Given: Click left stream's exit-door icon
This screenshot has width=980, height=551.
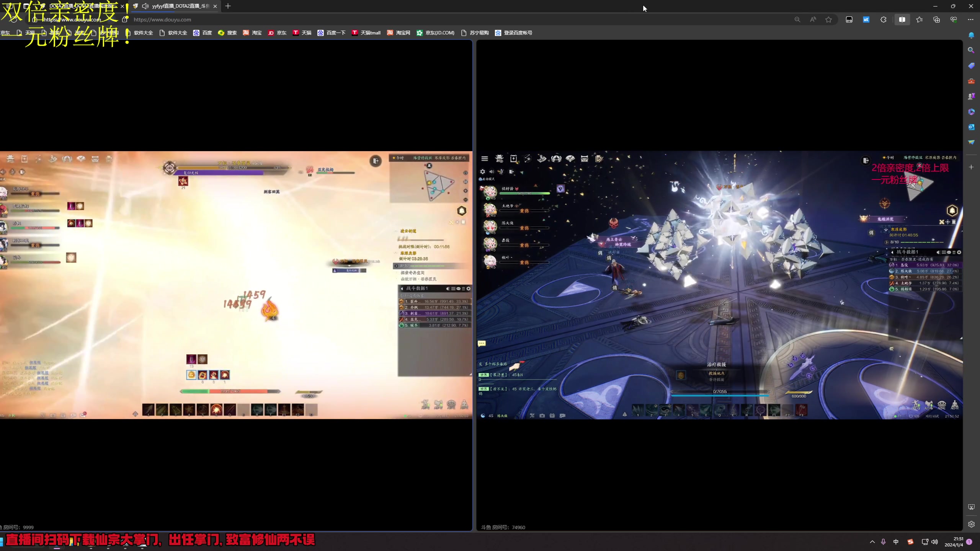Looking at the screenshot, I should [376, 161].
